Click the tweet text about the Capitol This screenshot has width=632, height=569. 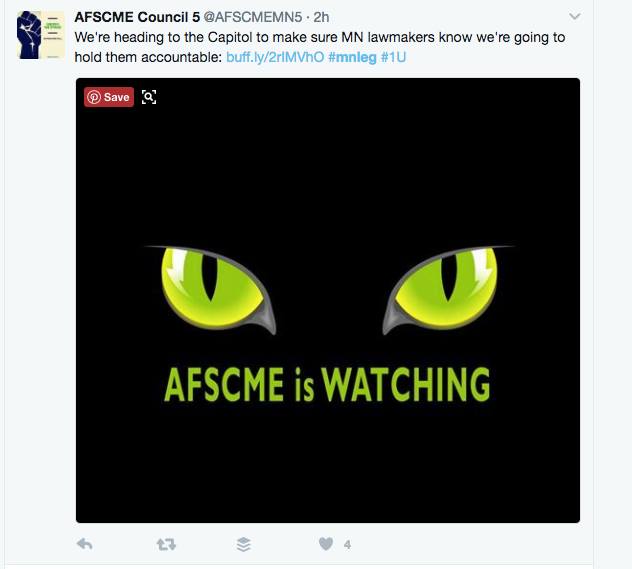[320, 47]
